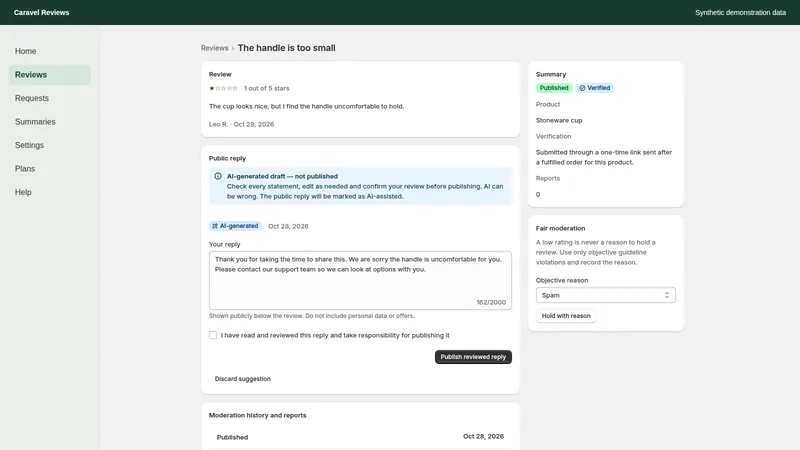The image size is (800, 450).
Task: Tick the read and reviewed responsibility checkbox
Action: pyautogui.click(x=213, y=335)
